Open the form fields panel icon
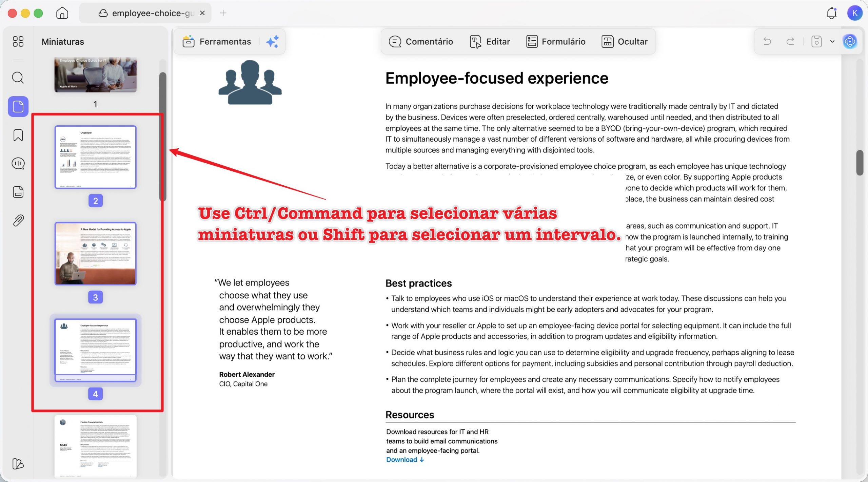This screenshot has width=868, height=482. (x=18, y=192)
